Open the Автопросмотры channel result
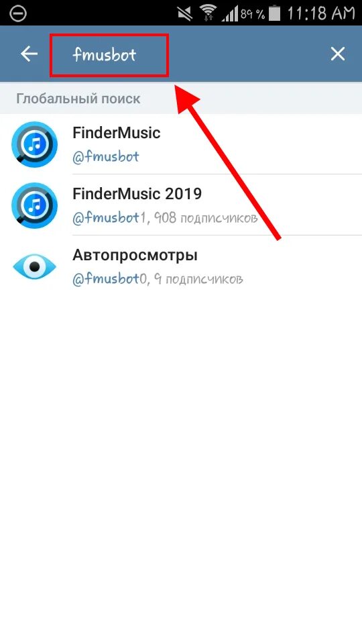Image resolution: width=362 pixels, height=644 pixels. pos(181,266)
